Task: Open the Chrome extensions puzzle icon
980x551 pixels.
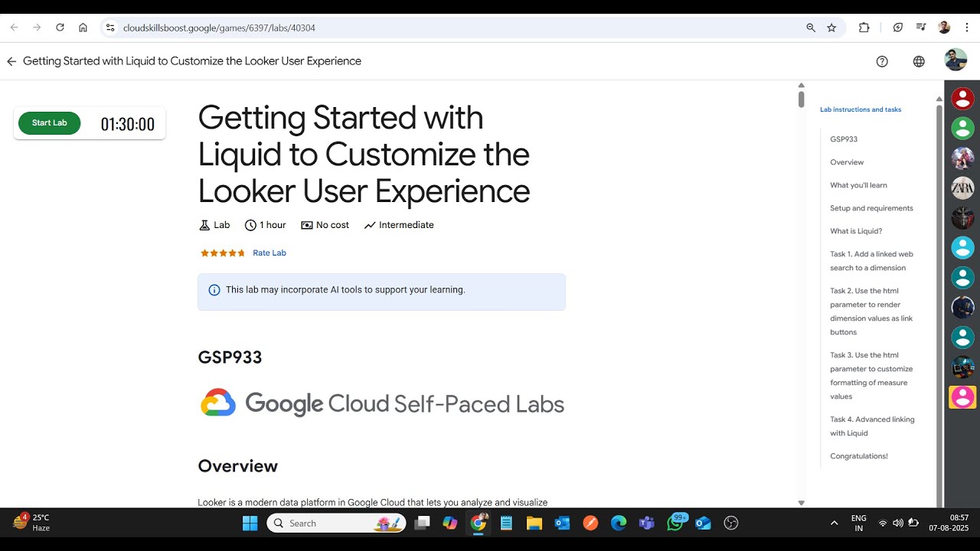Action: click(864, 28)
